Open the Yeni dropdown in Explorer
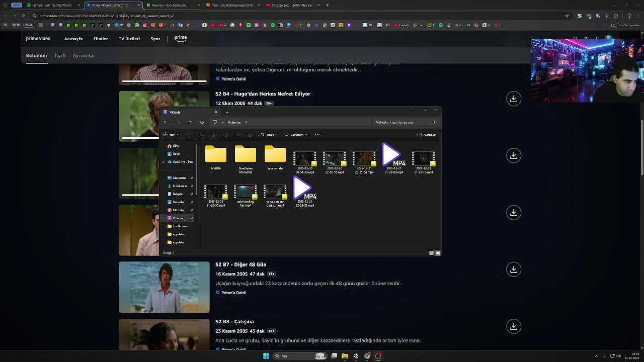Viewport: 644px width, 362px height. (x=171, y=135)
